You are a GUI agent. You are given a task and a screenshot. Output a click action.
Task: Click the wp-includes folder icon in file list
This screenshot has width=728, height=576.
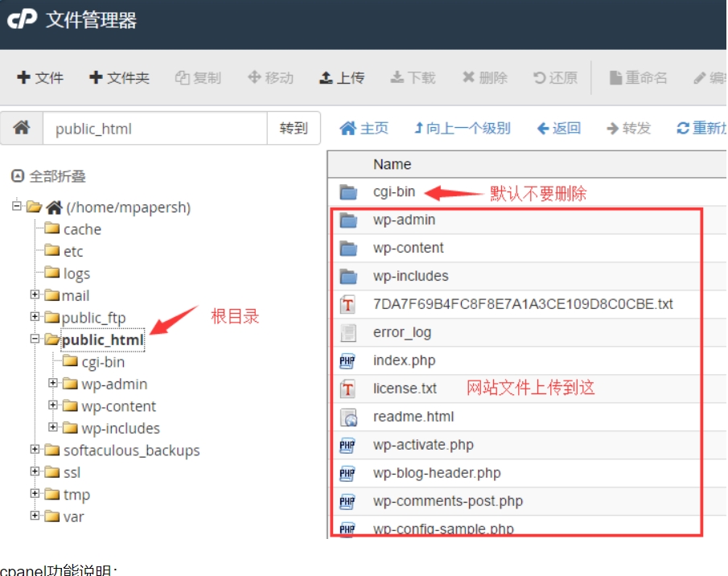pyautogui.click(x=348, y=277)
